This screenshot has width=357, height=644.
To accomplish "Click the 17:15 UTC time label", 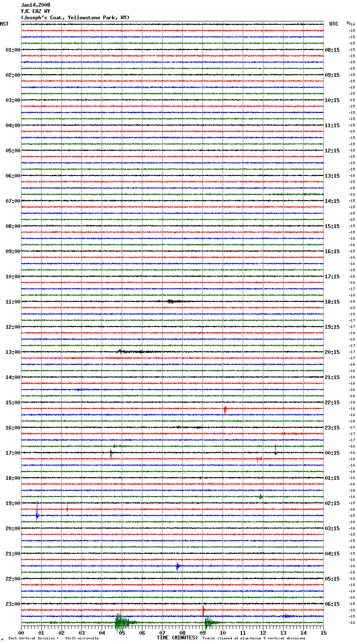I will (332, 277).
